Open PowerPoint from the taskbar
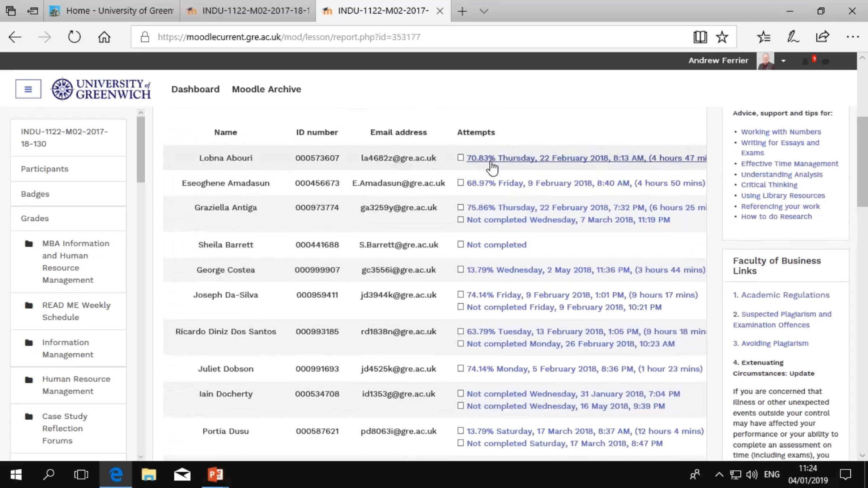This screenshot has width=868, height=488. [x=215, y=474]
